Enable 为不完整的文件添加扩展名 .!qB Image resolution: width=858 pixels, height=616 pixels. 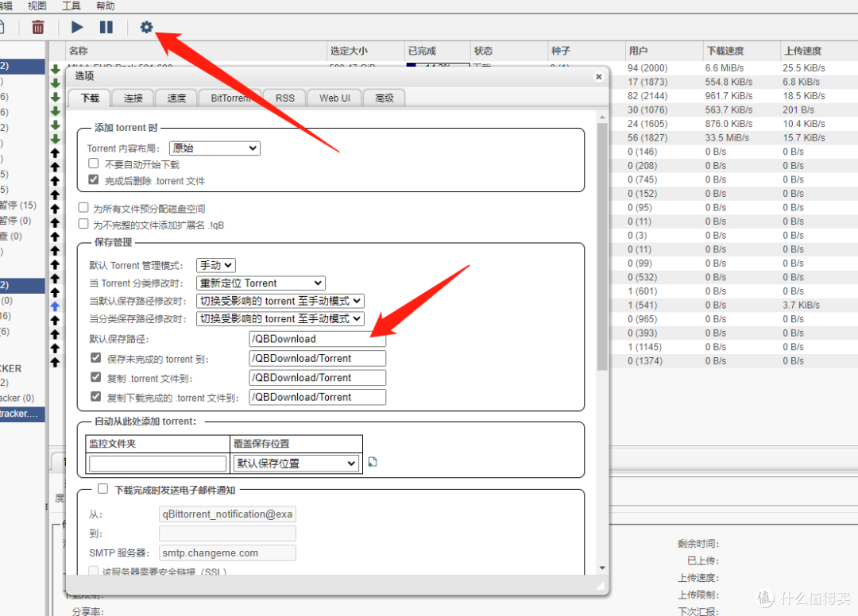tap(83, 223)
